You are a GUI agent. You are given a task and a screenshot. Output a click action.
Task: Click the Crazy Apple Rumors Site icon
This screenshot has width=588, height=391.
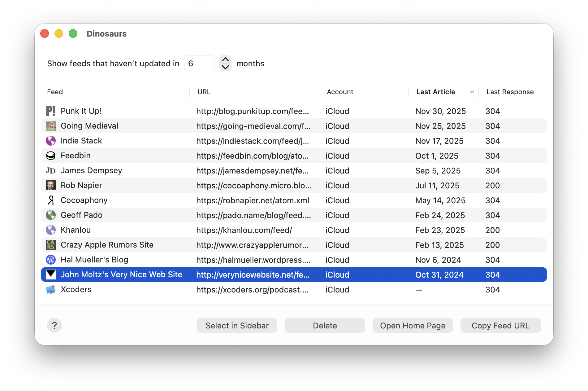[x=51, y=245]
